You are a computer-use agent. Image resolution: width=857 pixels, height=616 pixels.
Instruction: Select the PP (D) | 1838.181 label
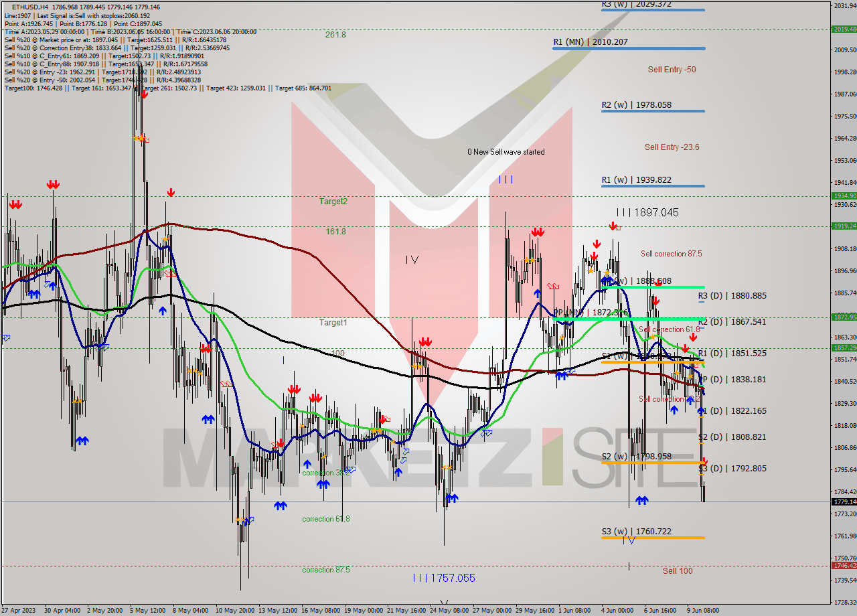[x=732, y=380]
